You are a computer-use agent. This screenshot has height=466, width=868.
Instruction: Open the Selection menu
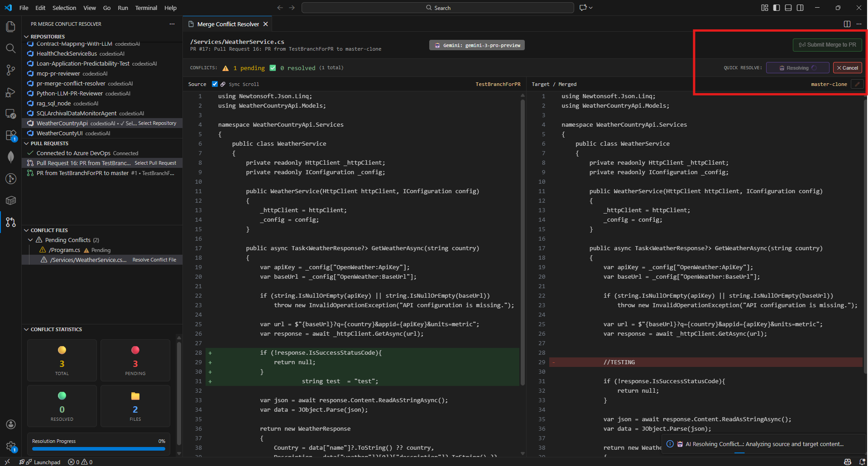(64, 8)
